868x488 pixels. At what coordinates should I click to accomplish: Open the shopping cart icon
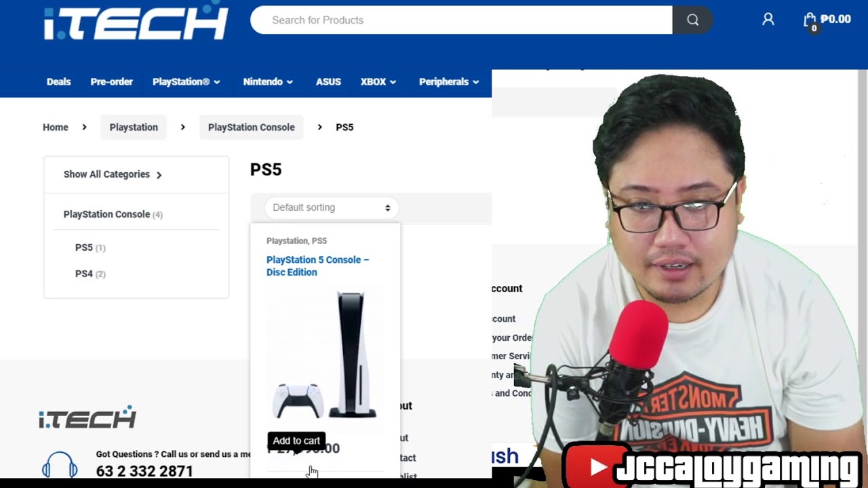click(810, 20)
